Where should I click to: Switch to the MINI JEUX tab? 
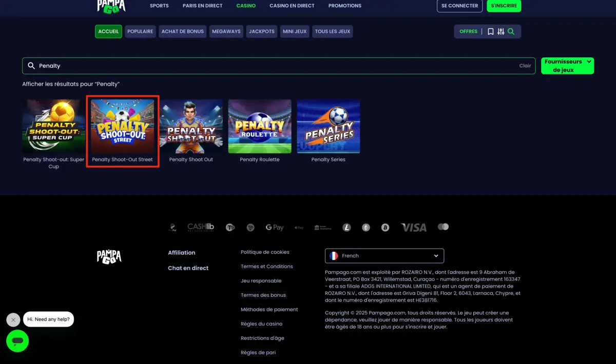click(295, 31)
